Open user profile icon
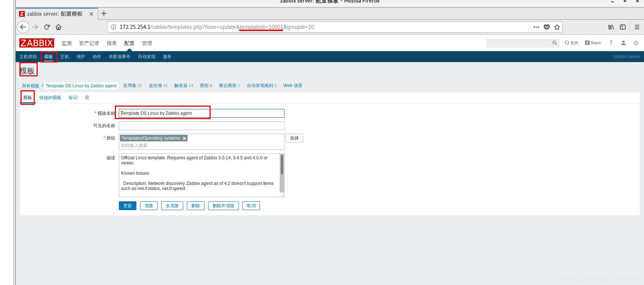This screenshot has width=644, height=285. tap(624, 43)
